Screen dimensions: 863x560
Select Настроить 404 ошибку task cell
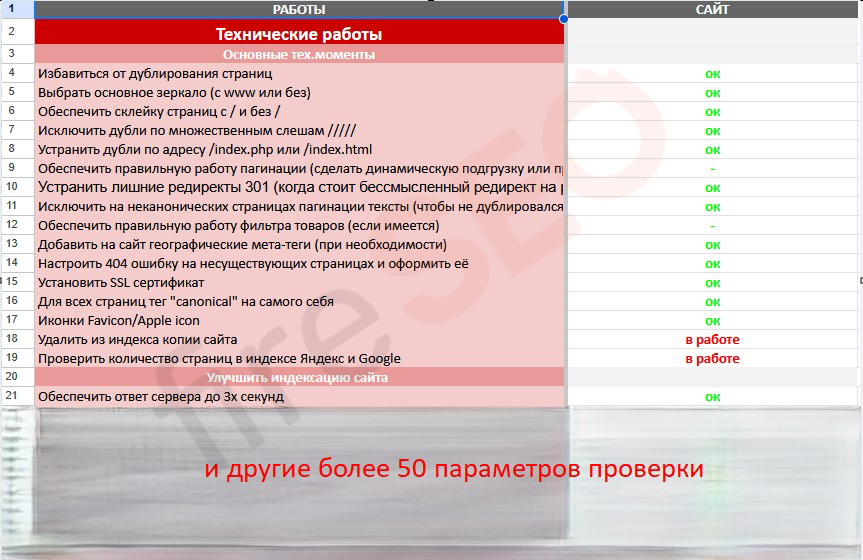253,263
